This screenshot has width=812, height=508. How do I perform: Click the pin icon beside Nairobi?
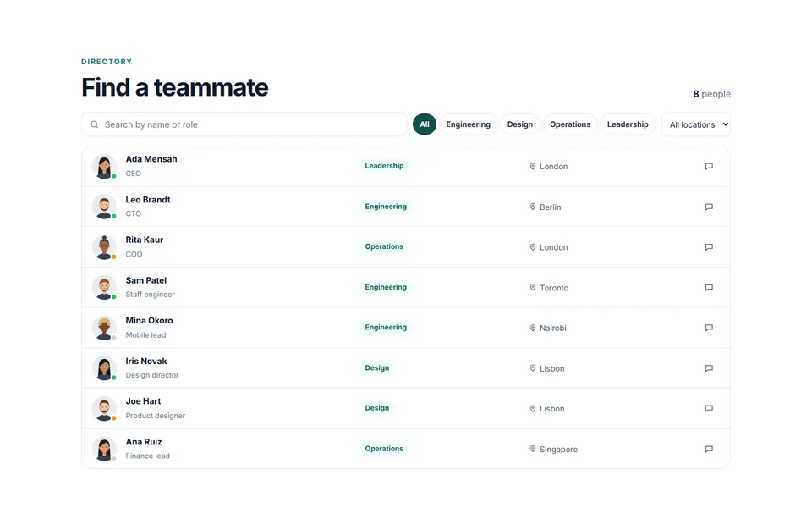click(532, 328)
